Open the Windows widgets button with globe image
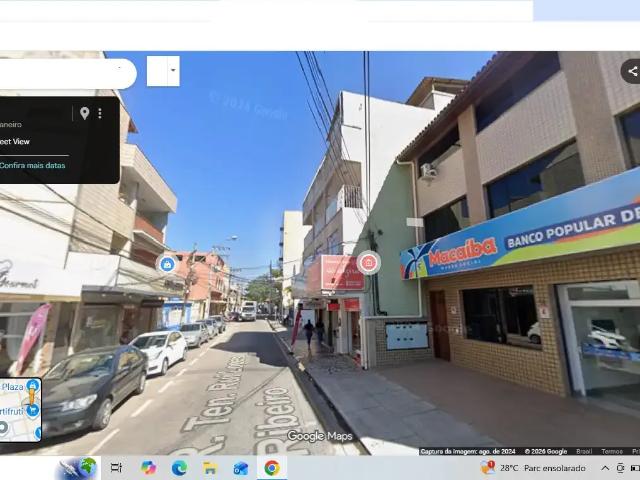This screenshot has width=640, height=480. [x=78, y=468]
